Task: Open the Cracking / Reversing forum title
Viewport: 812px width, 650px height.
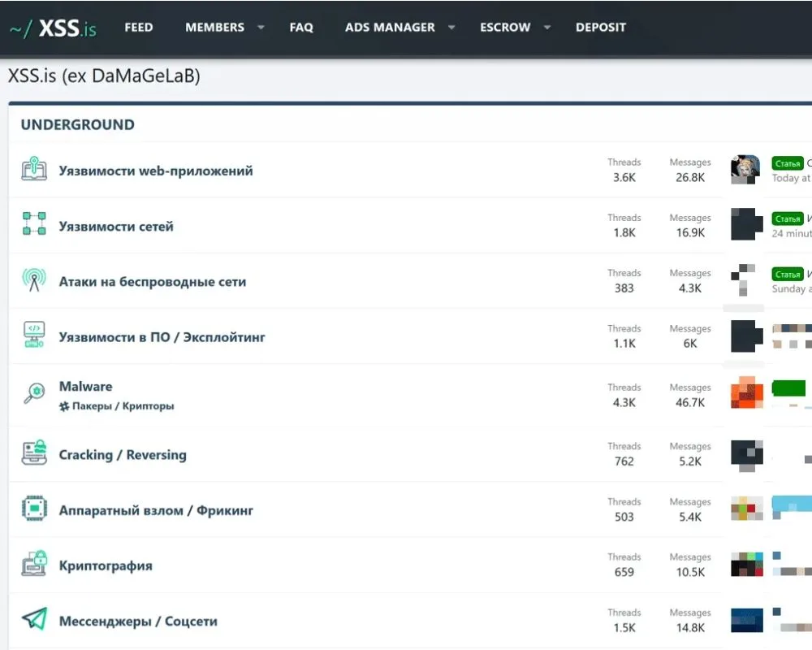Action: tap(123, 455)
